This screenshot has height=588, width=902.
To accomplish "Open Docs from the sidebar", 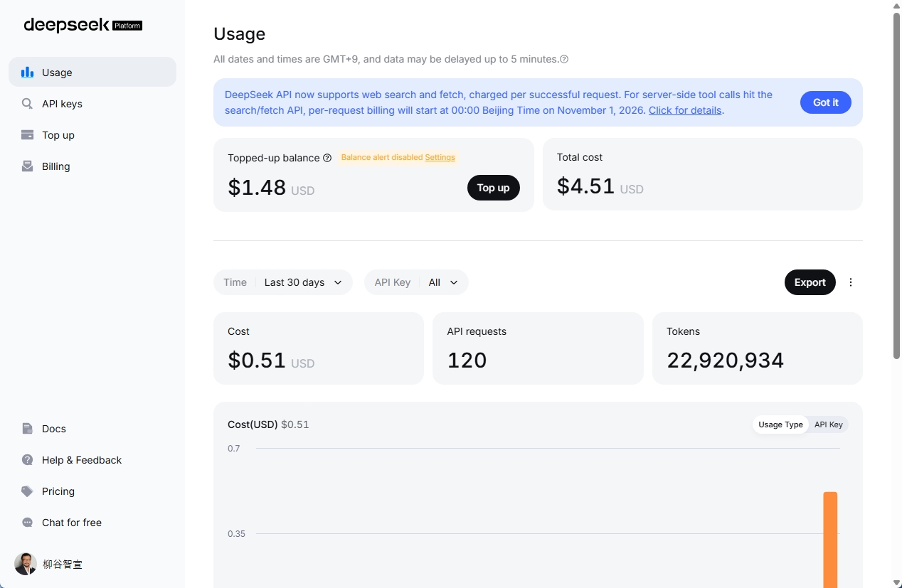I will (92, 429).
